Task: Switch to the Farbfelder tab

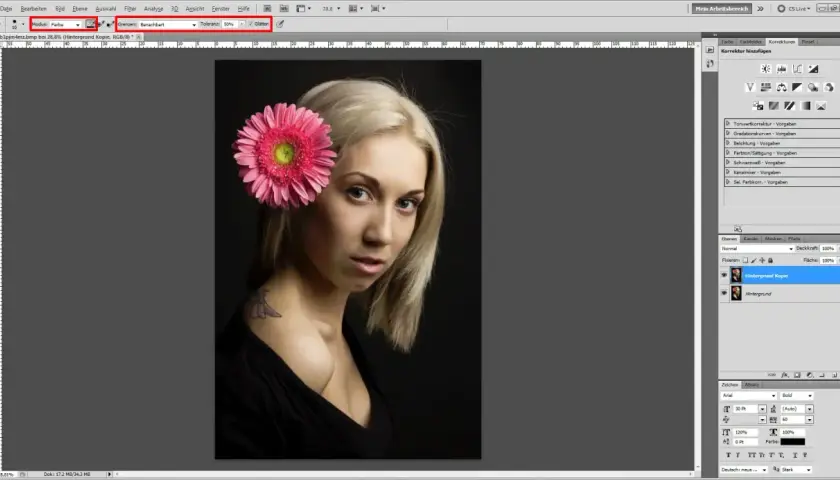Action: 751,41
